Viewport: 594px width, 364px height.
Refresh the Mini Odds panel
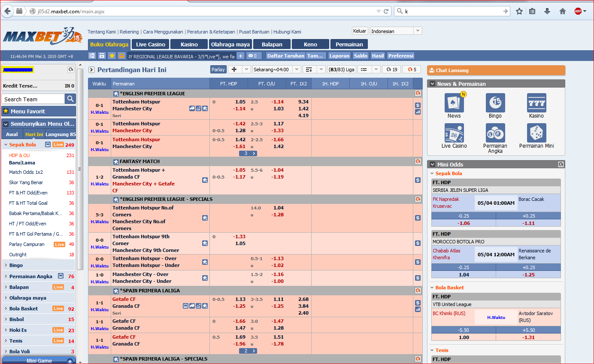pyautogui.click(x=561, y=164)
